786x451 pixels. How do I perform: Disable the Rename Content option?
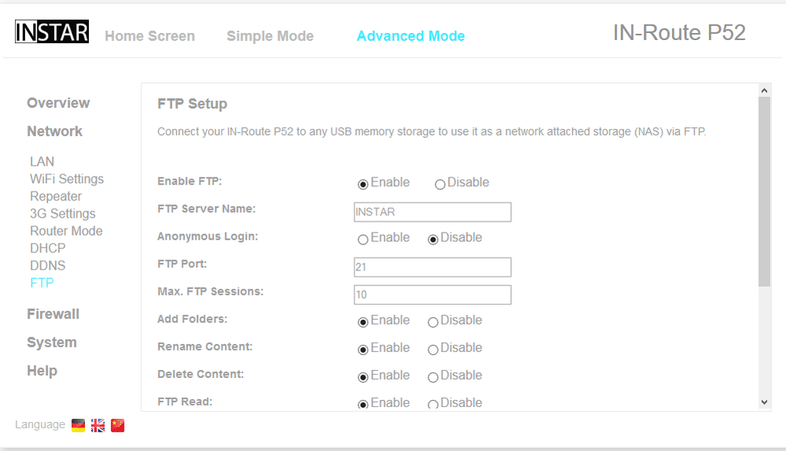click(x=433, y=349)
